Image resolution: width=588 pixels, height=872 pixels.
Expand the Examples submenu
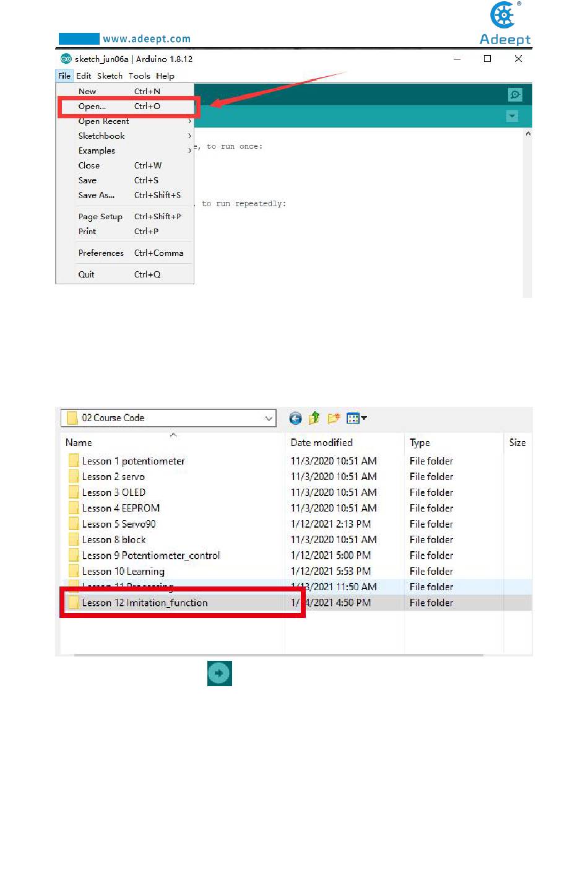189,150
